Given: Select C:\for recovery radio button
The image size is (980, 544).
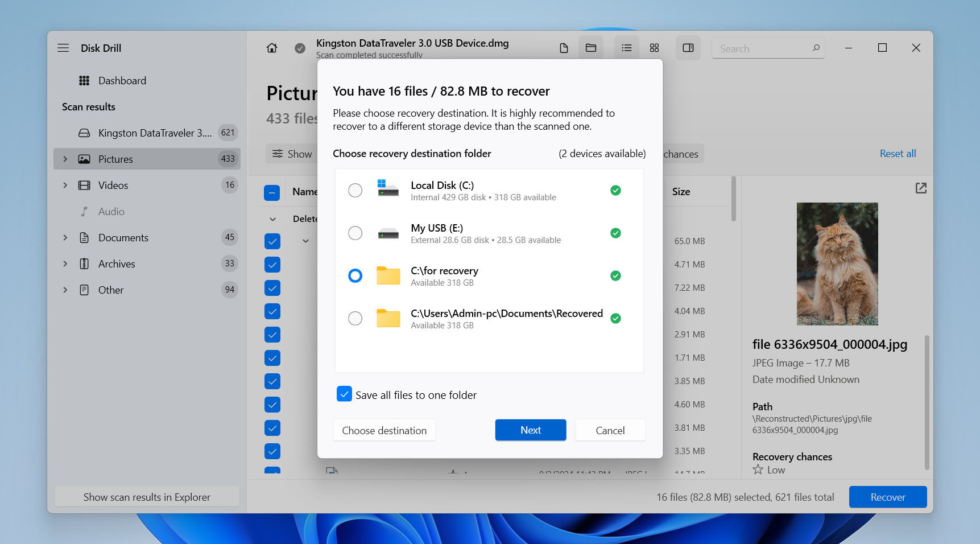Looking at the screenshot, I should click(x=355, y=276).
